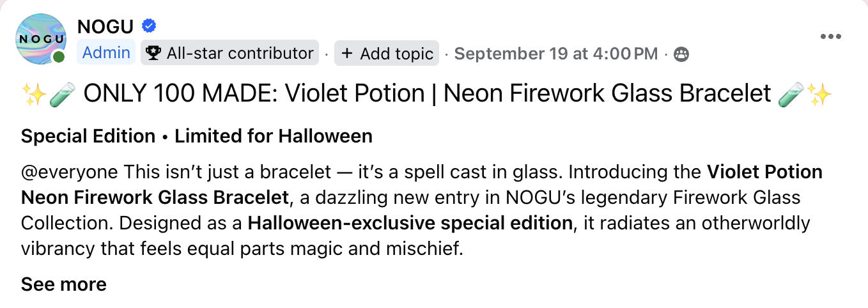Click the bold Halloween-exclusive special edition text

(410, 224)
